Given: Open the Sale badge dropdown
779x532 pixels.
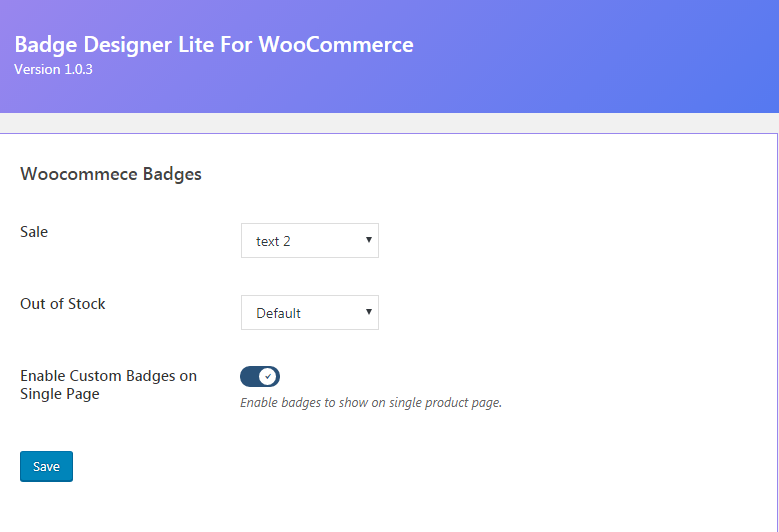Looking at the screenshot, I should (x=310, y=240).
